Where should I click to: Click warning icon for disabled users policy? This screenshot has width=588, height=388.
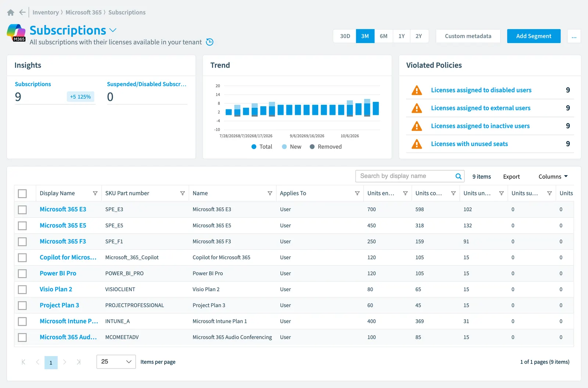pos(417,90)
